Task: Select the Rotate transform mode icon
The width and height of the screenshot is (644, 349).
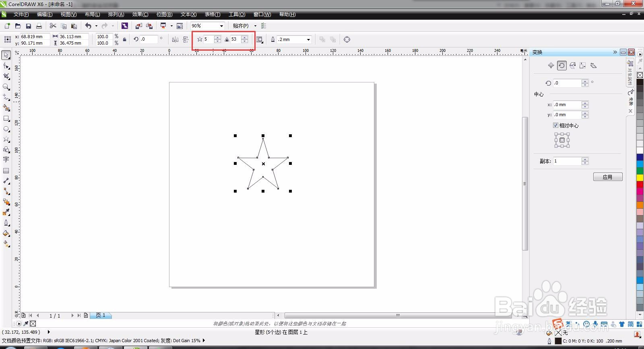Action: (562, 66)
